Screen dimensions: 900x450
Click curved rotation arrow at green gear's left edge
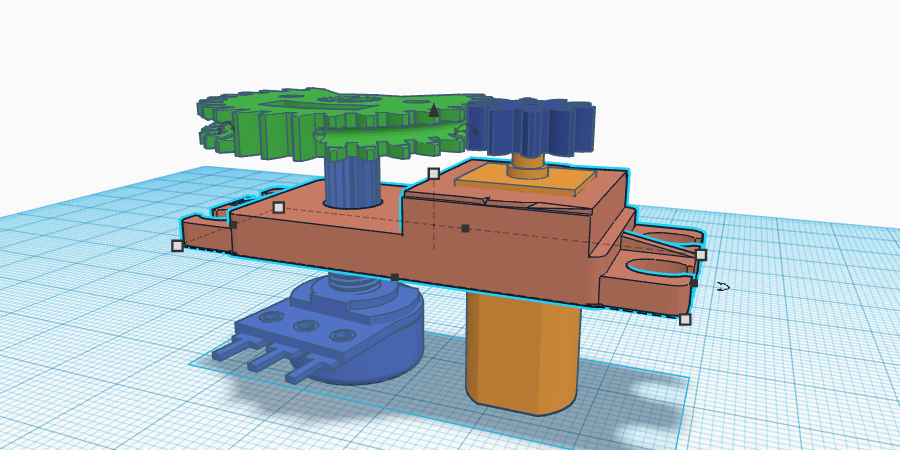(224, 128)
